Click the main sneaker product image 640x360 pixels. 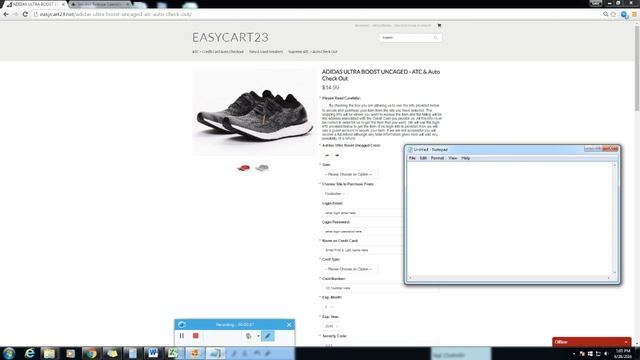254,112
